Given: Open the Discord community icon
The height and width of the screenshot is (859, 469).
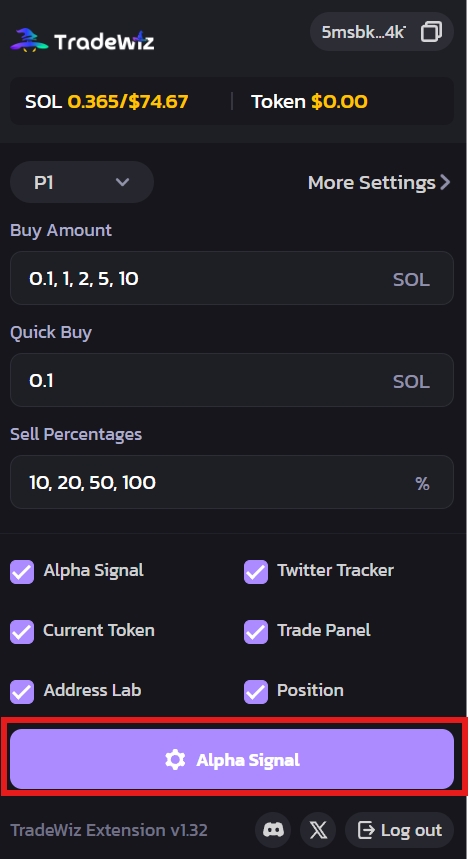Looking at the screenshot, I should tap(273, 830).
